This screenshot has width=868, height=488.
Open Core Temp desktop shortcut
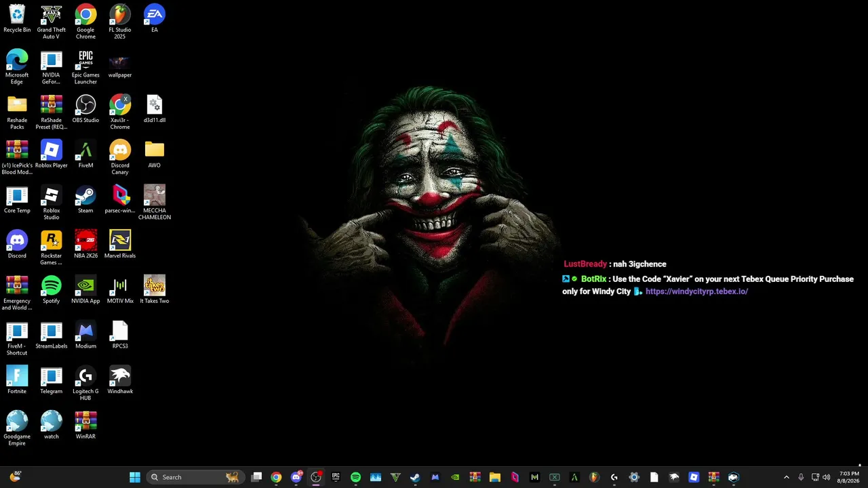pyautogui.click(x=17, y=200)
